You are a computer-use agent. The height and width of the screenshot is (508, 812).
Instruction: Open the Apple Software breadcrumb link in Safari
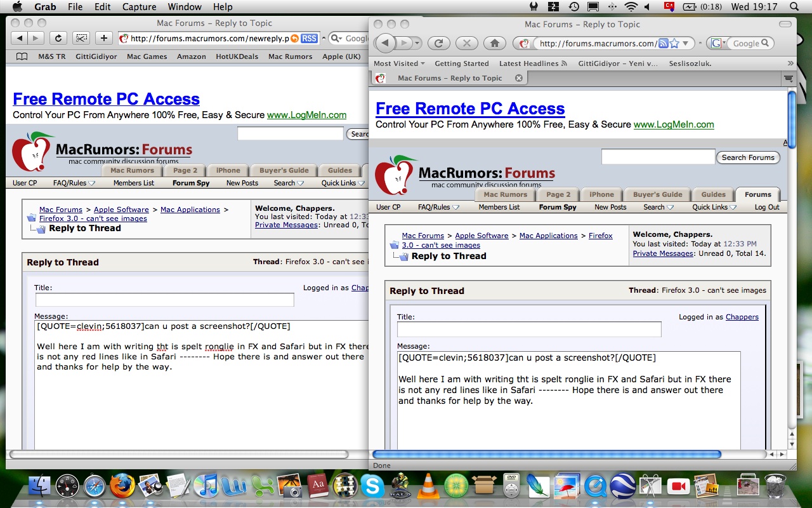pyautogui.click(x=122, y=210)
